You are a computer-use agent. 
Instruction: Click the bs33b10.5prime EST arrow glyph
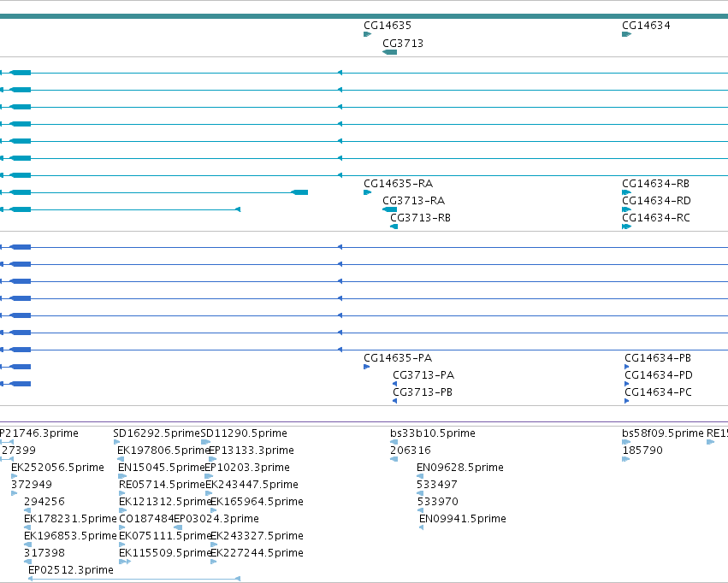(x=394, y=442)
